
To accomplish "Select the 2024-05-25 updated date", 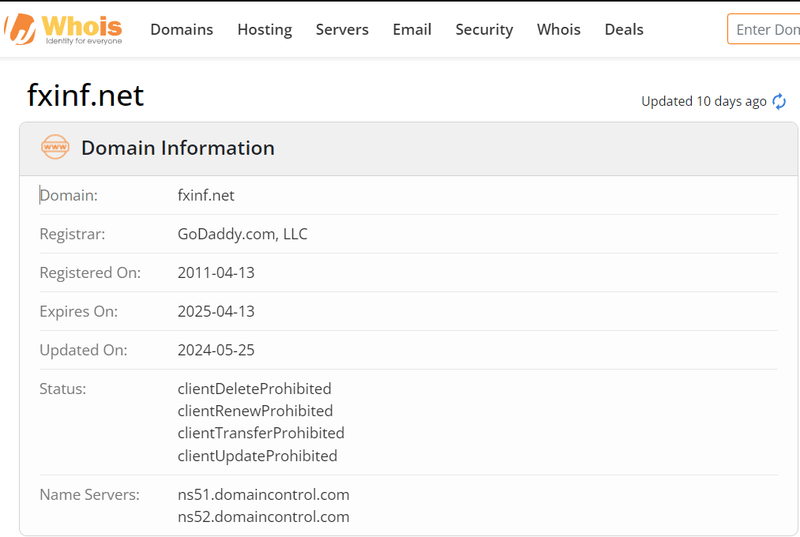I will (x=216, y=350).
